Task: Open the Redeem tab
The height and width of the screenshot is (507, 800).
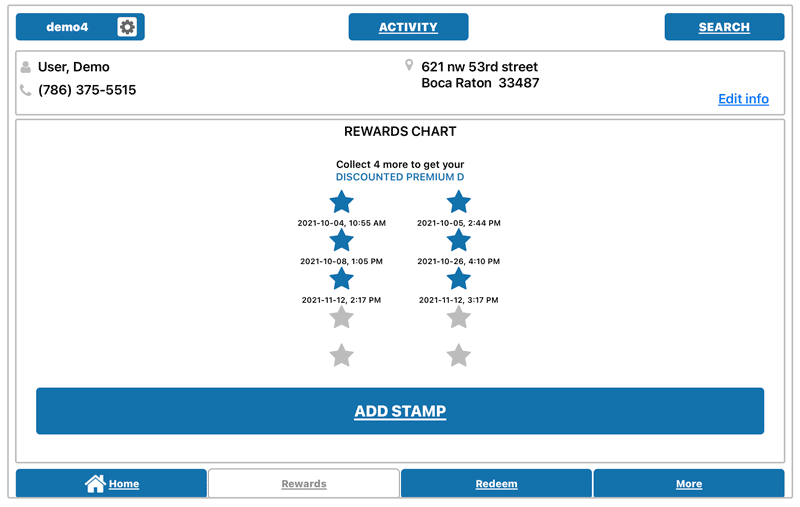Action: tap(496, 484)
